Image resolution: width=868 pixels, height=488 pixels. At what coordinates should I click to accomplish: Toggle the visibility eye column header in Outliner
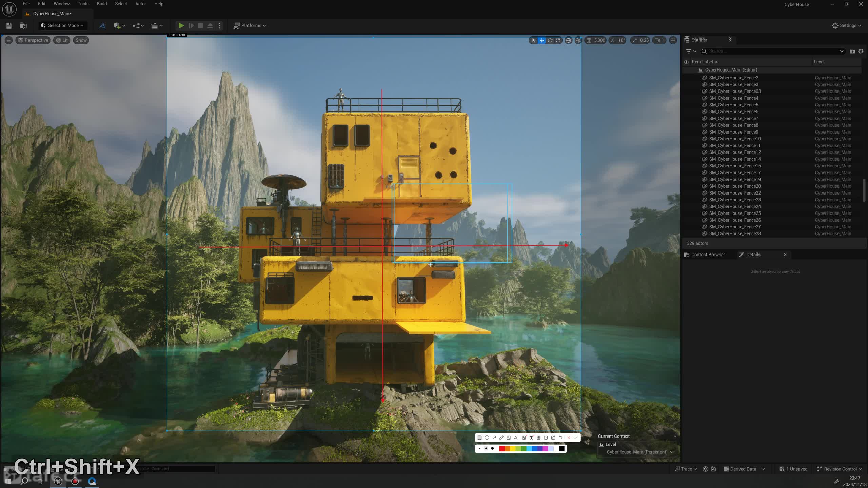click(x=686, y=62)
